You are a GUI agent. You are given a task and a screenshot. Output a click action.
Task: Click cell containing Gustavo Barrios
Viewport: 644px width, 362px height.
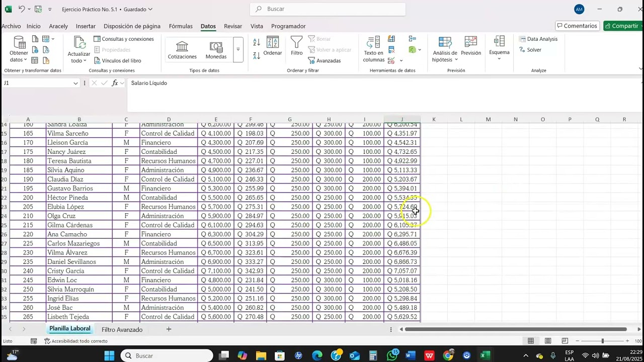[x=78, y=189]
